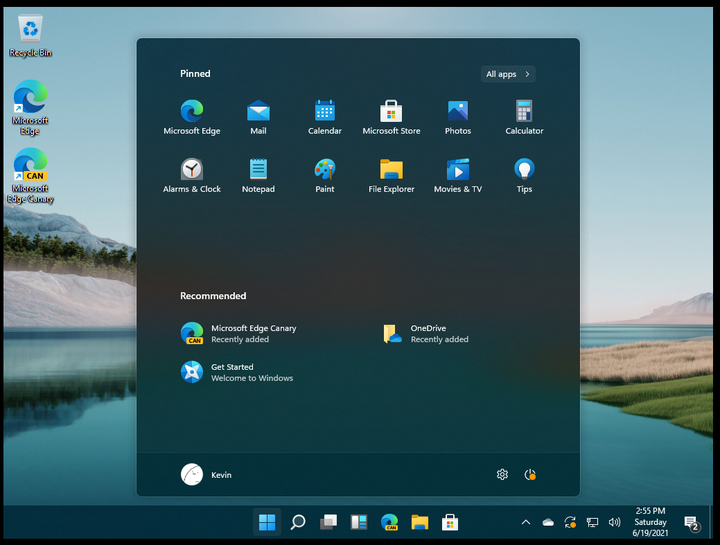Open the Widgets taskbar button

(x=359, y=522)
